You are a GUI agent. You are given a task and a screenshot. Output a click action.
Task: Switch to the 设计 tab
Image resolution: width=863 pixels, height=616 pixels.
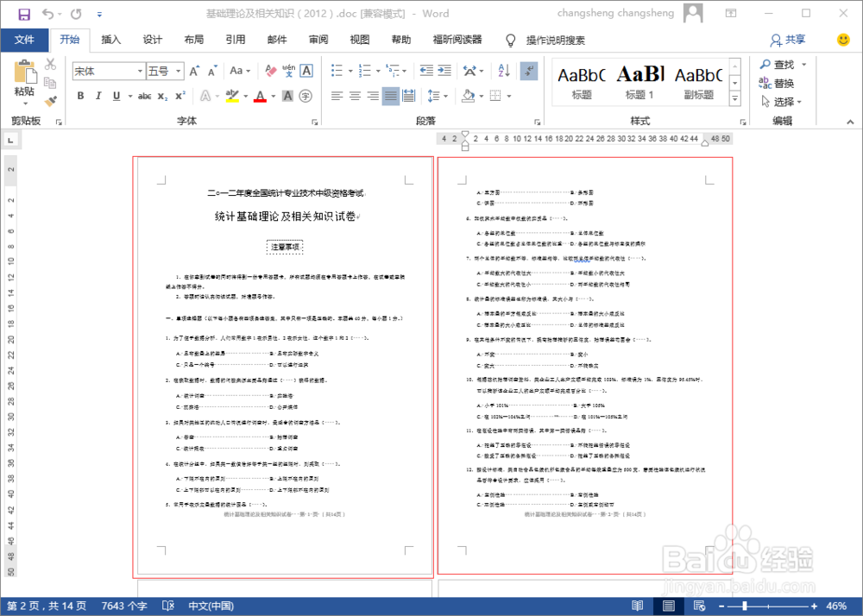pyautogui.click(x=153, y=40)
